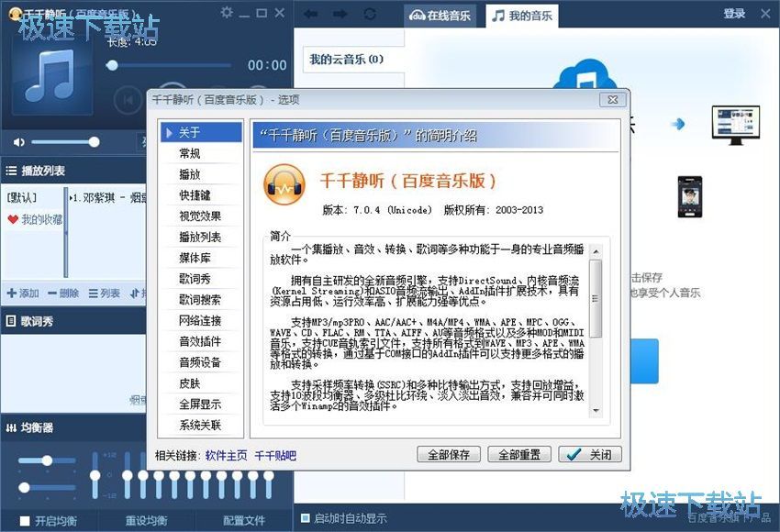Switch to the 在线音乐 tab
Viewport: 780px width, 532px height.
pos(440,16)
